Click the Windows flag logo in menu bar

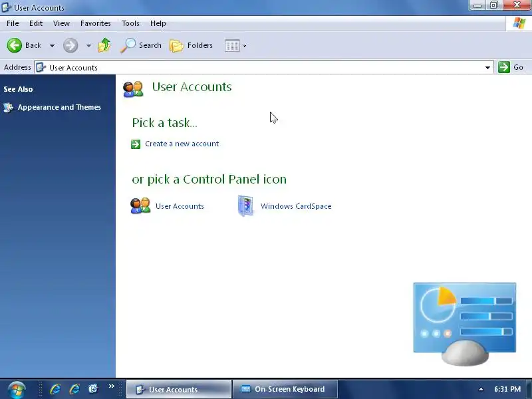(x=519, y=23)
